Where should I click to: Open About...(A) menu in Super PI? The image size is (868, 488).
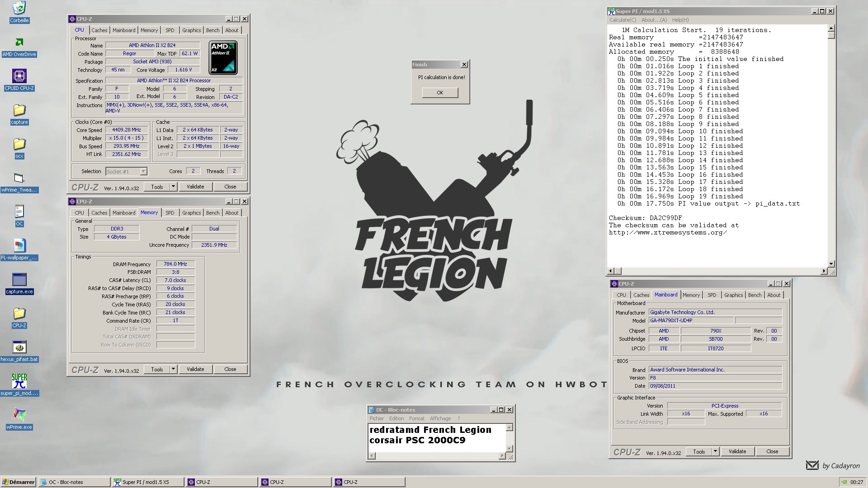[x=654, y=20]
